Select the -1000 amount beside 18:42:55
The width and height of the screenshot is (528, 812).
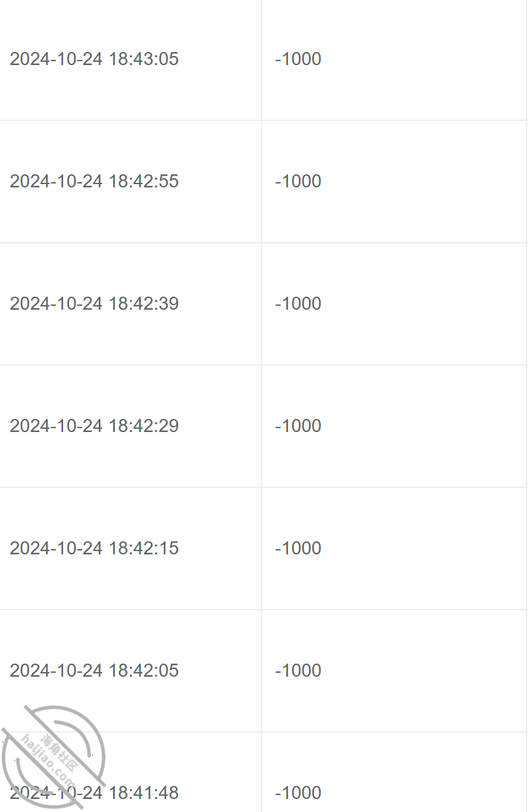[x=298, y=181]
